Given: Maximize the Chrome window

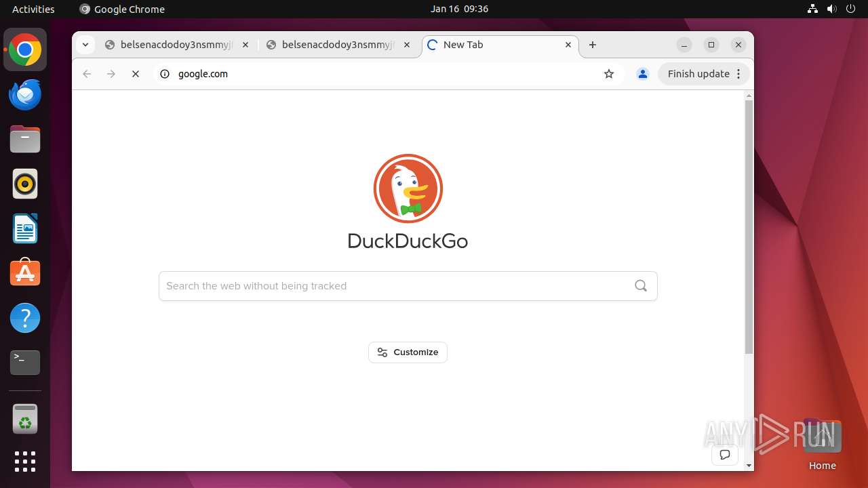Looking at the screenshot, I should [x=711, y=45].
